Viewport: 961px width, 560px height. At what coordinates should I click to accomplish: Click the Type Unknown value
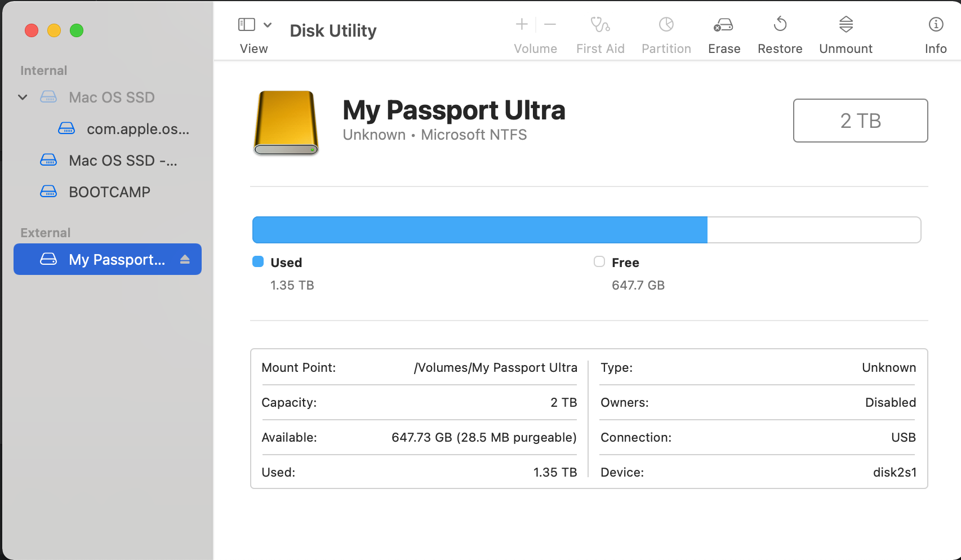click(889, 368)
